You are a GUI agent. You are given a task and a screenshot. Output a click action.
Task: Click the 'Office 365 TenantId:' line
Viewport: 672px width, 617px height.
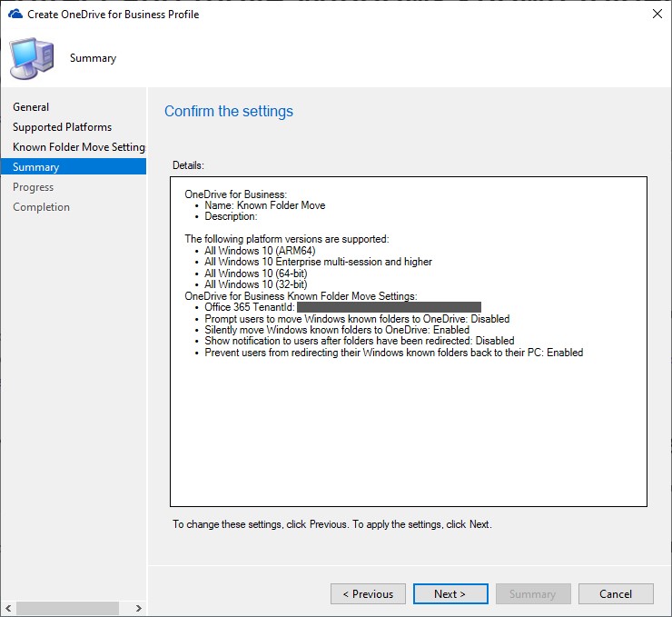pyautogui.click(x=343, y=307)
